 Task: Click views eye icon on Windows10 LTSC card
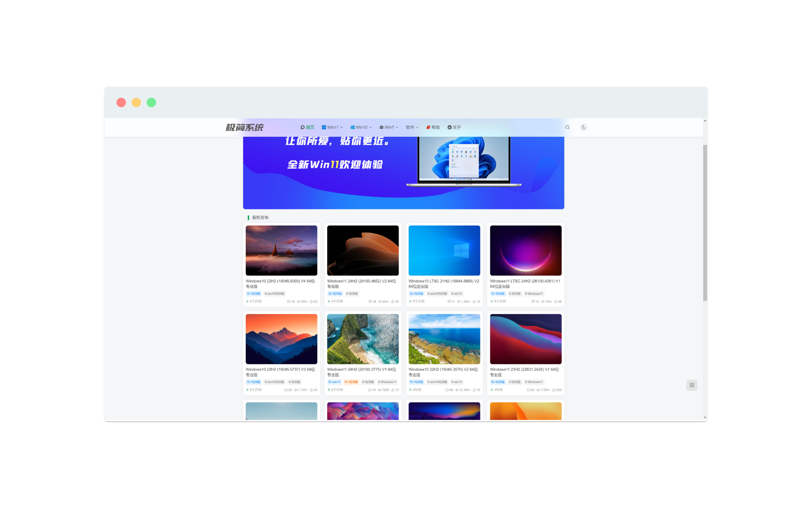click(458, 302)
